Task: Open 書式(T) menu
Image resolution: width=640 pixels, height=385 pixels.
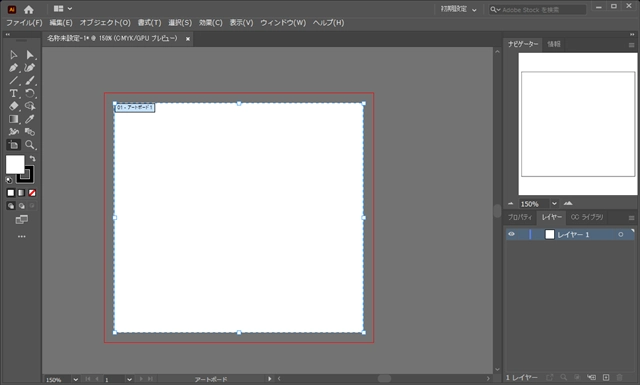Action: pyautogui.click(x=149, y=23)
